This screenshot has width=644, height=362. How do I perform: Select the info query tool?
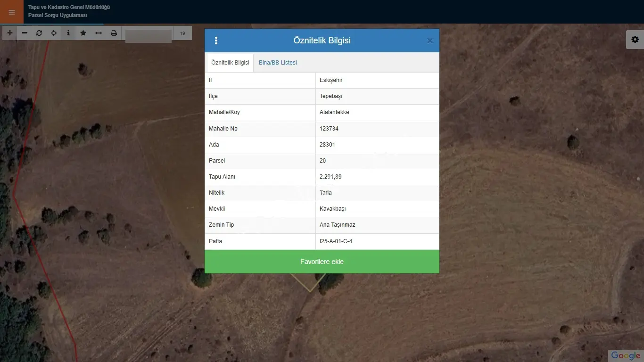pyautogui.click(x=68, y=33)
